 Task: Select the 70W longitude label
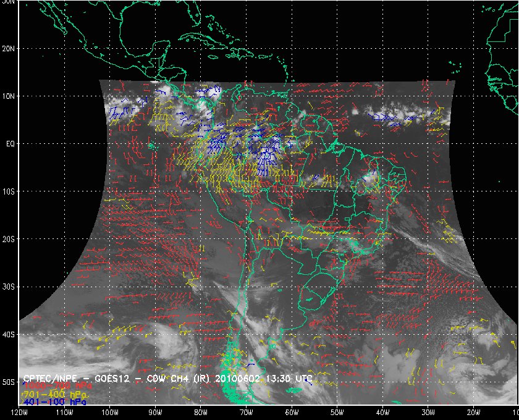tap(247, 413)
